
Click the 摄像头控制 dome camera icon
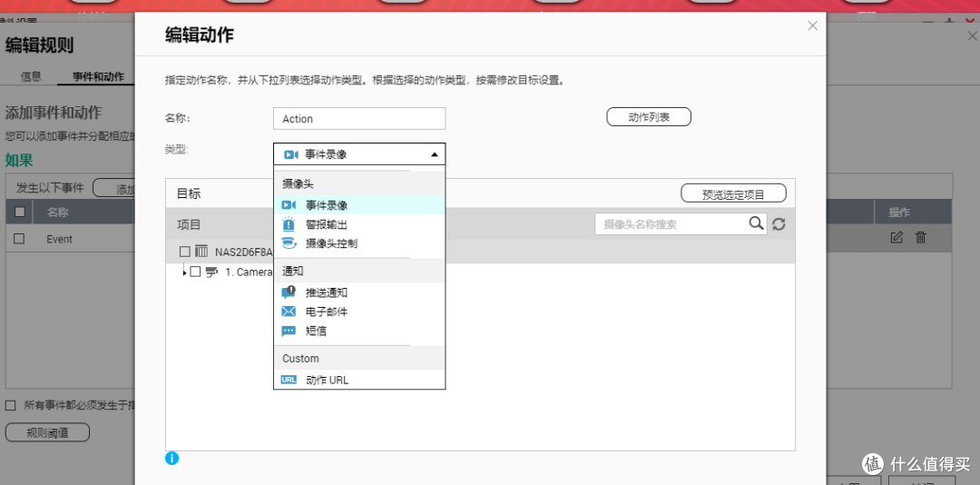(289, 243)
